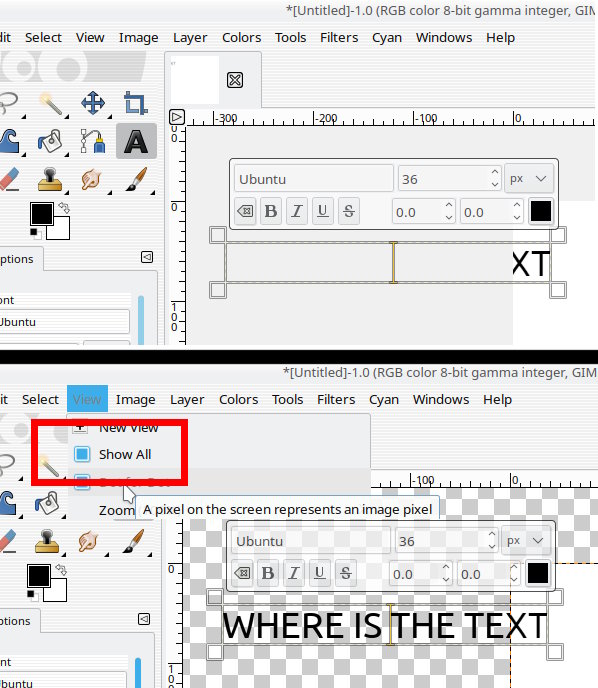Select the Crop tool in the toolbox
The height and width of the screenshot is (688, 598).
[136, 103]
